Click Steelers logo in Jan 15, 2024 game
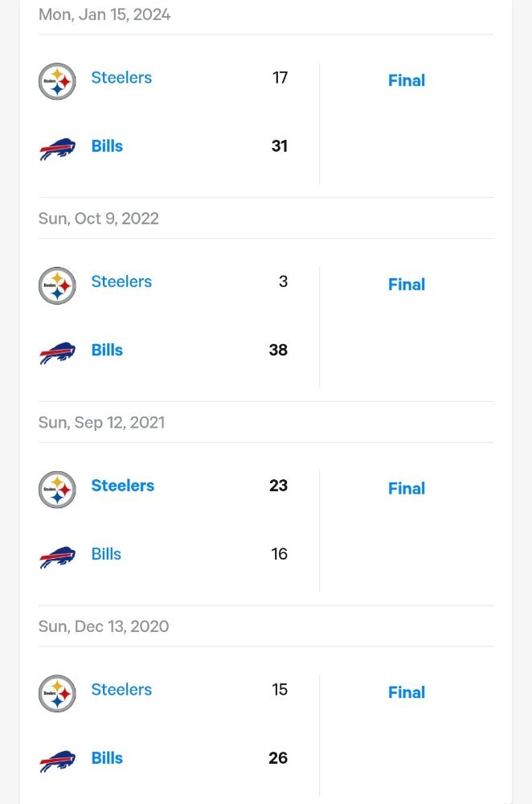Screen dimensions: 532x804 [57, 81]
